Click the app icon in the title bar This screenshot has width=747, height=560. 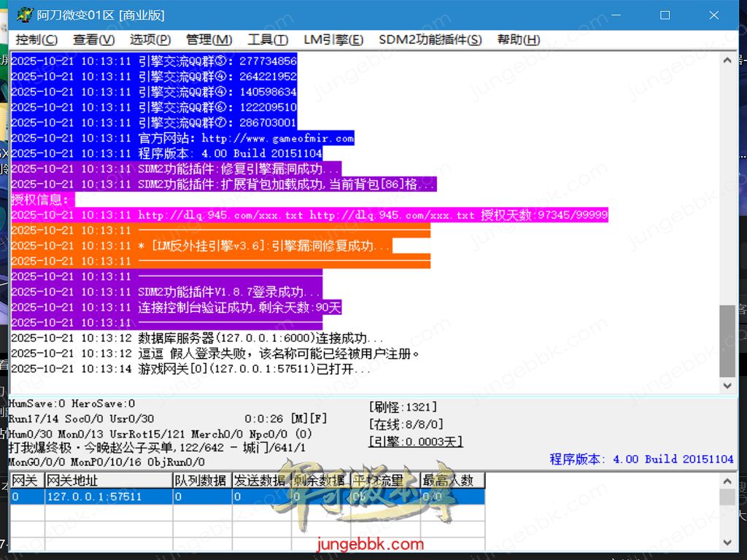pos(24,15)
